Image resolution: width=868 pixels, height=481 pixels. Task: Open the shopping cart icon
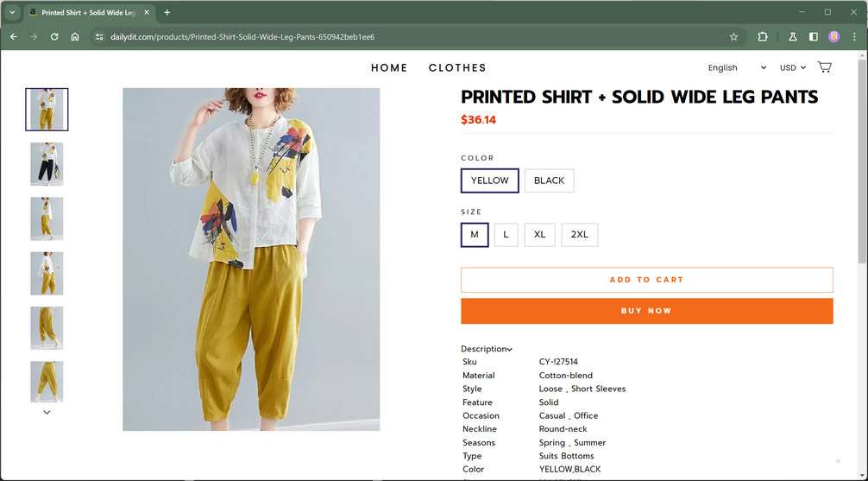click(x=824, y=67)
